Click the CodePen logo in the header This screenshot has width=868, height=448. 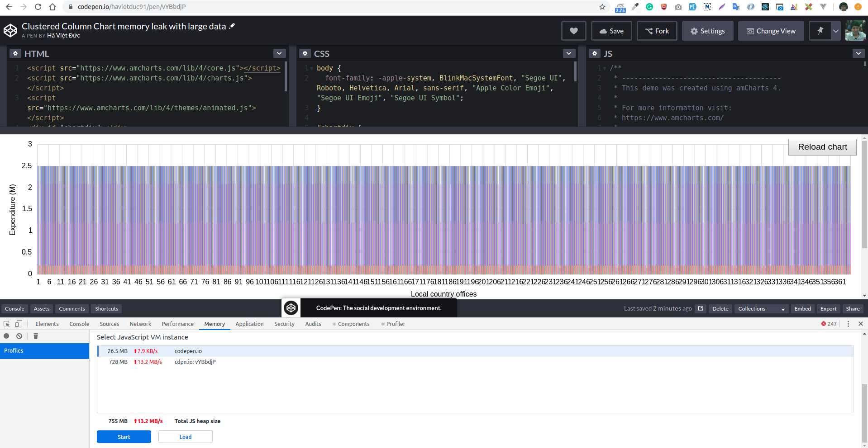coord(10,31)
